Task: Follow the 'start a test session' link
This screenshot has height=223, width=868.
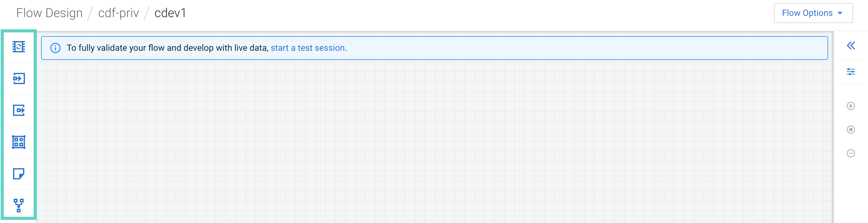Action: click(308, 48)
